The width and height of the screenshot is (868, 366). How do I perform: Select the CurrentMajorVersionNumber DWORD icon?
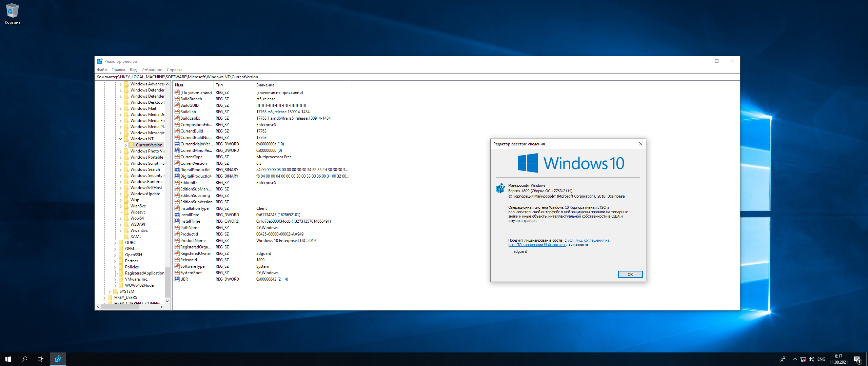(177, 144)
